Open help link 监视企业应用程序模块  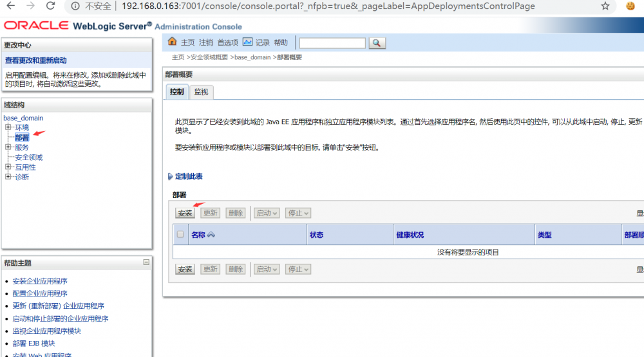click(x=46, y=331)
